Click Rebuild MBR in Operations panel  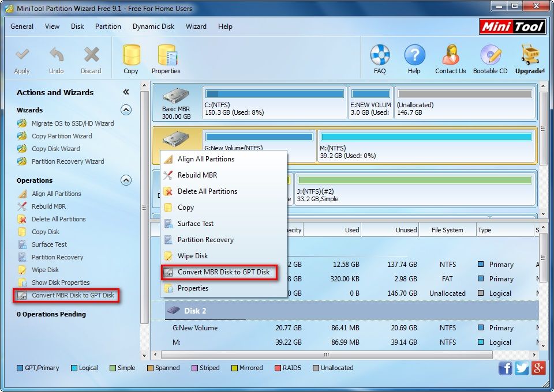coord(48,206)
